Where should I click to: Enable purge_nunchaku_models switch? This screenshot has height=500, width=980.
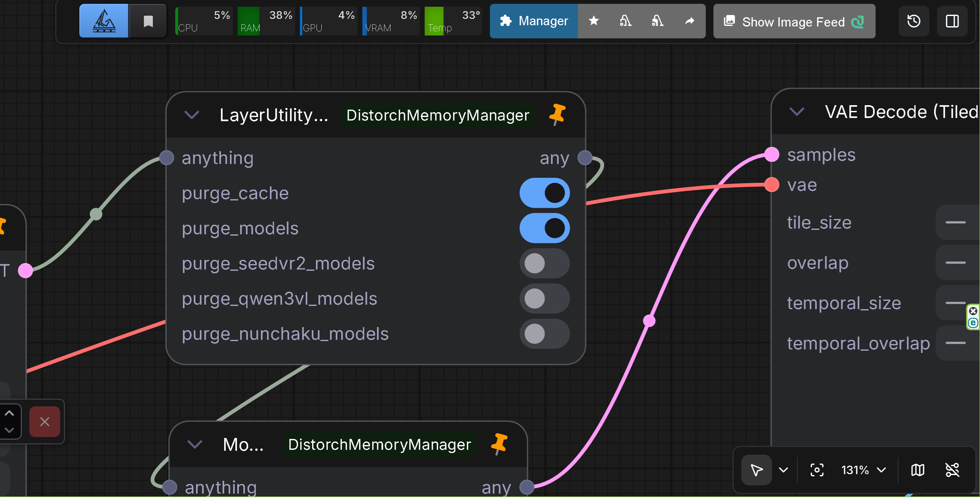click(x=545, y=334)
